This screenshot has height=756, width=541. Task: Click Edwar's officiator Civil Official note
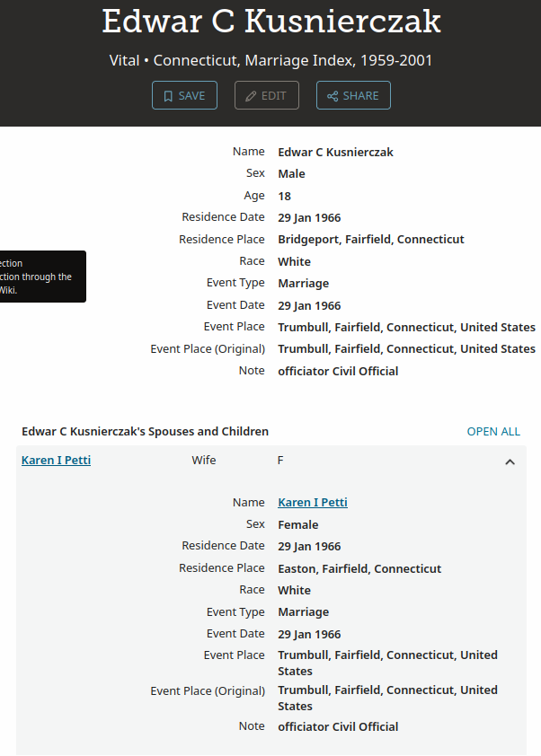click(x=338, y=371)
